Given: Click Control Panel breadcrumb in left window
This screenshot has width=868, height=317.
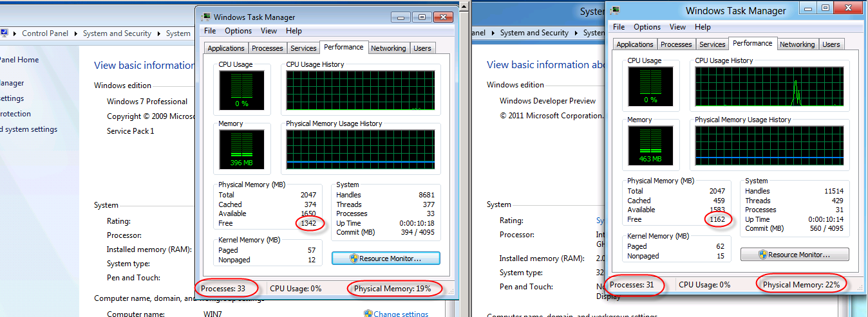Looking at the screenshot, I should coord(46,33).
